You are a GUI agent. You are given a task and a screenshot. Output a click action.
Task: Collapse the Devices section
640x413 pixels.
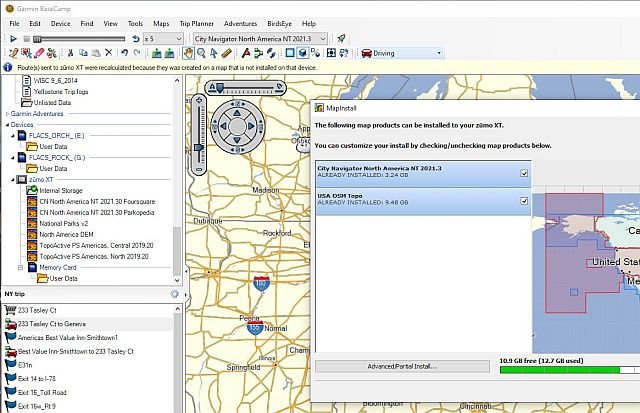click(x=7, y=125)
